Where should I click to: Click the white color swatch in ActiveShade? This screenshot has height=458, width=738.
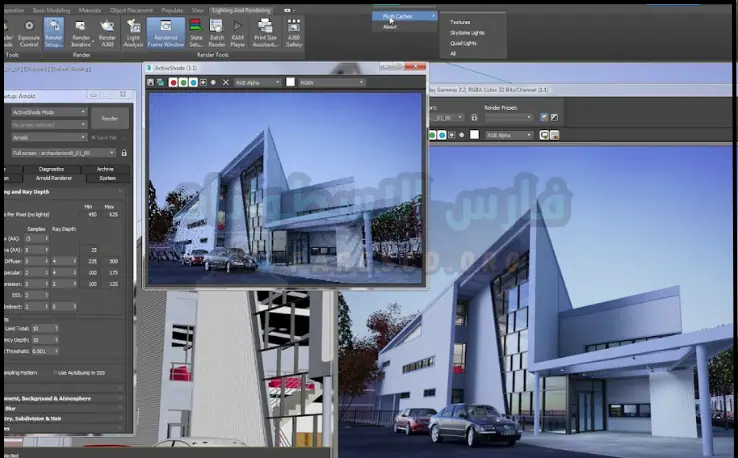[x=291, y=81]
